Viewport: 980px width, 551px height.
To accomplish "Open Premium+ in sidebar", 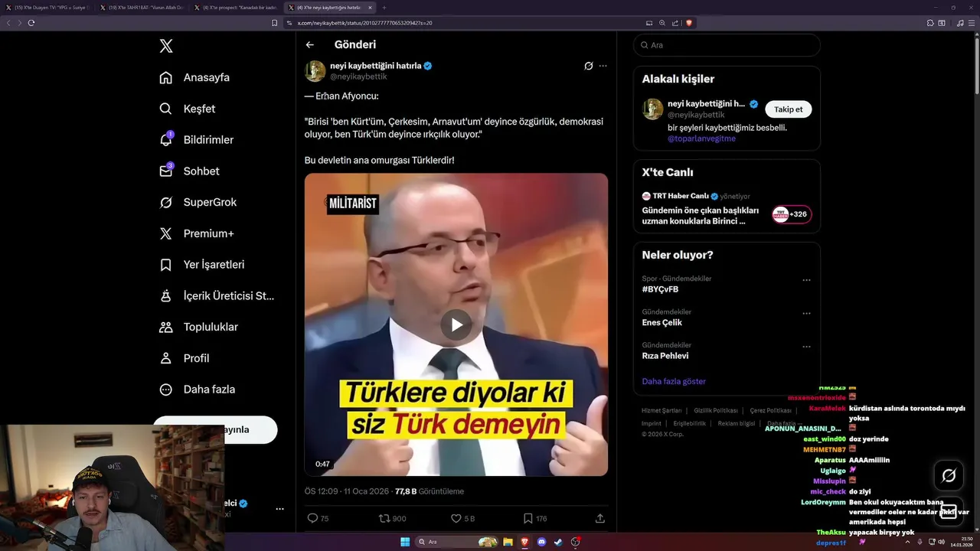I will coord(196,233).
